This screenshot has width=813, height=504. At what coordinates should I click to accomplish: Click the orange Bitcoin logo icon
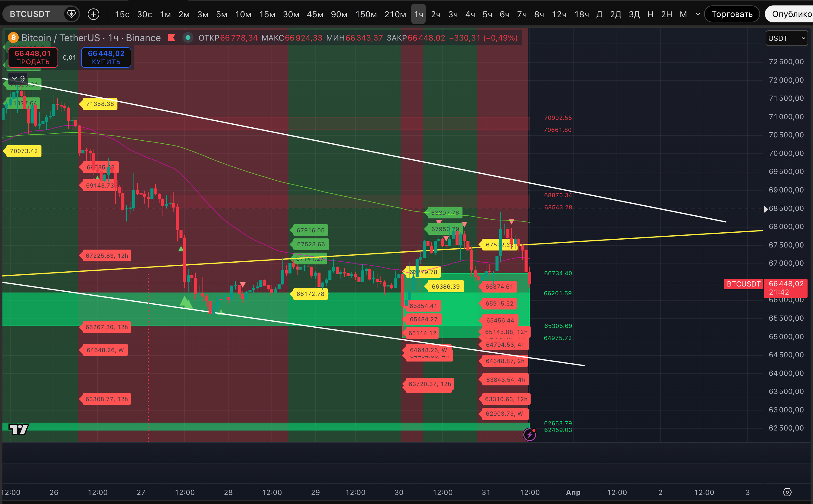coord(13,38)
